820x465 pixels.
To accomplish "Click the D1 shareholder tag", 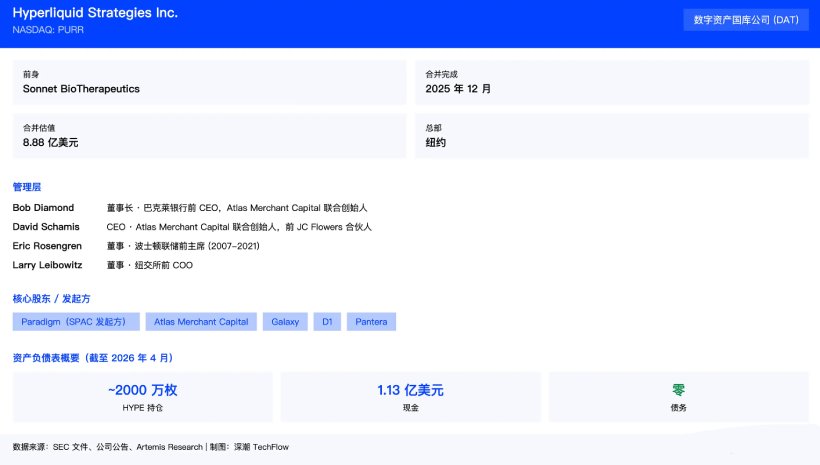I will click(x=327, y=322).
